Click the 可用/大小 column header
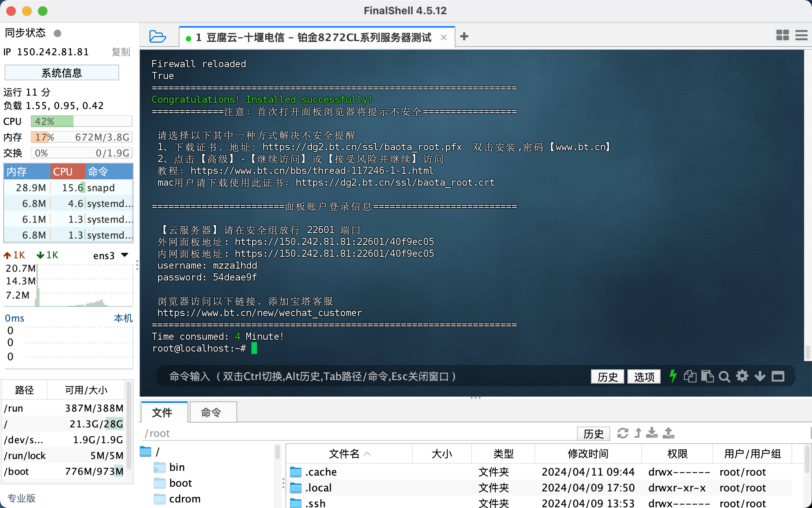 [x=86, y=390]
